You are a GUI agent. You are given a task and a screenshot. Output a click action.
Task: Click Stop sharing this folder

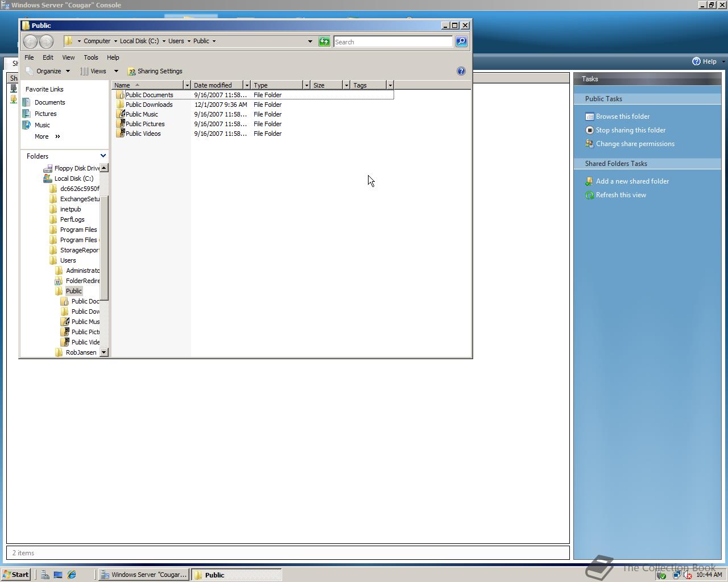click(630, 130)
